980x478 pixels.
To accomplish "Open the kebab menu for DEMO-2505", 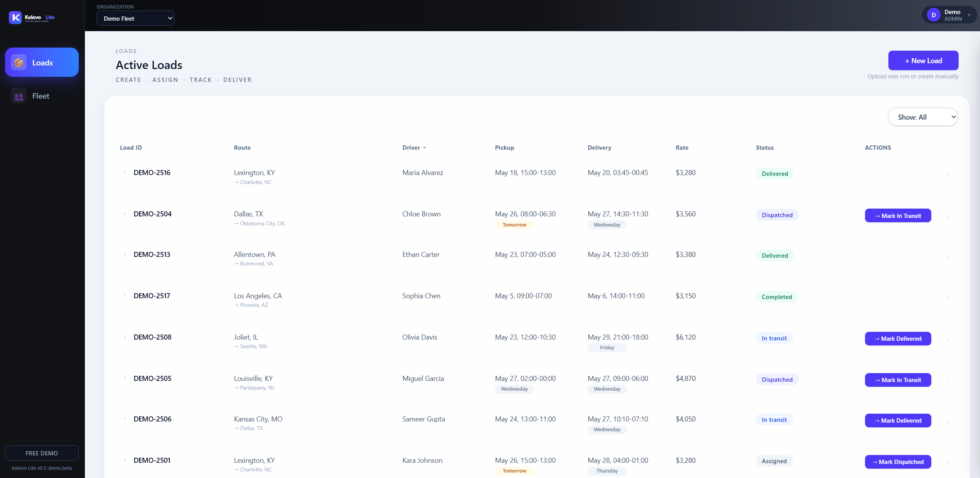I will click(x=947, y=381).
